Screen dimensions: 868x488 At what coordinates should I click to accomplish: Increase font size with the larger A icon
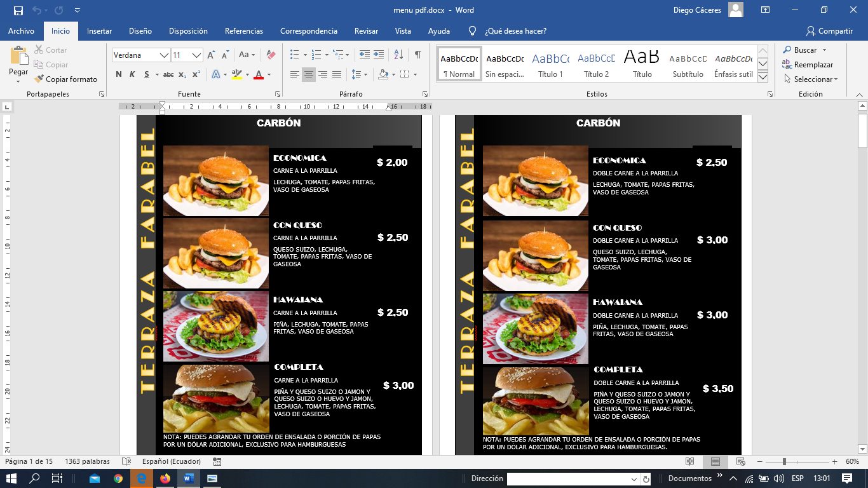211,55
